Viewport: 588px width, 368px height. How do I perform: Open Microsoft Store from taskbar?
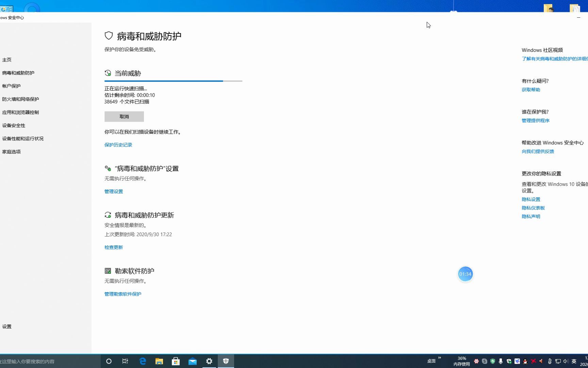(x=176, y=361)
